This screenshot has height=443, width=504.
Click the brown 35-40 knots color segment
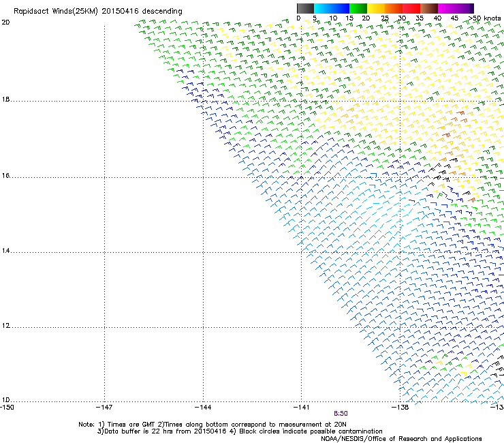coord(429,8)
